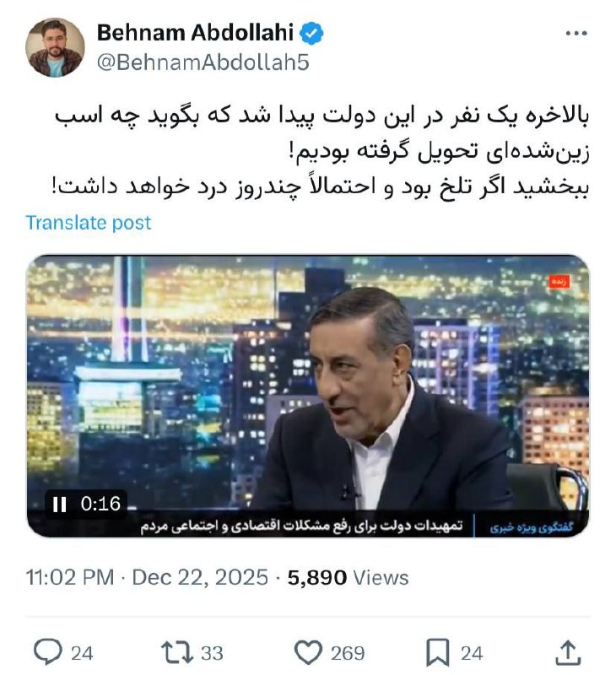Open the @BehnamAbdollah5 handle link
This screenshot has width=616, height=675.
pyautogui.click(x=203, y=62)
